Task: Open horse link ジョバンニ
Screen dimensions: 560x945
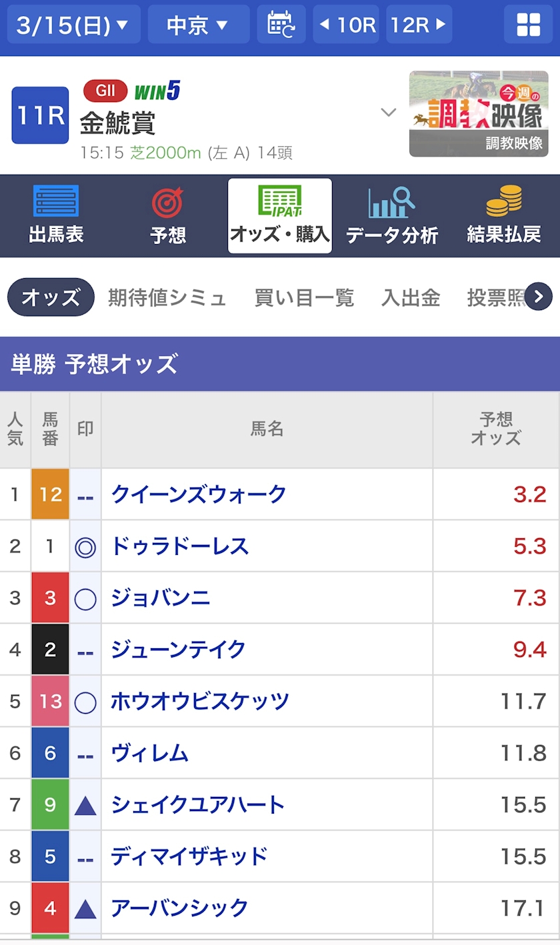Action: click(x=161, y=598)
